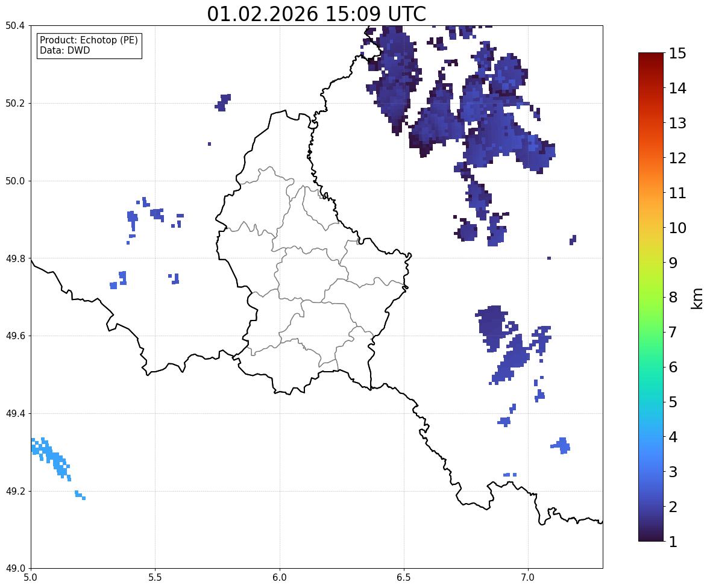Click the colorbar tick label 4
710x588 pixels.
(x=673, y=437)
